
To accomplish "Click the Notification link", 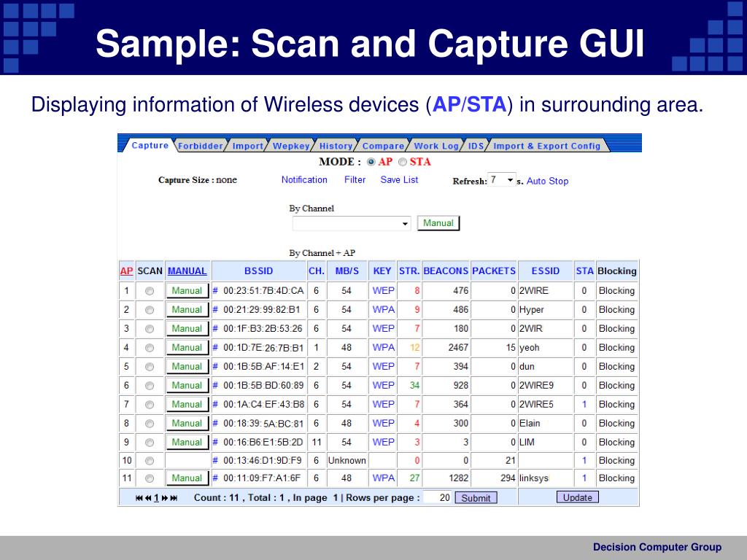I will pos(304,179).
